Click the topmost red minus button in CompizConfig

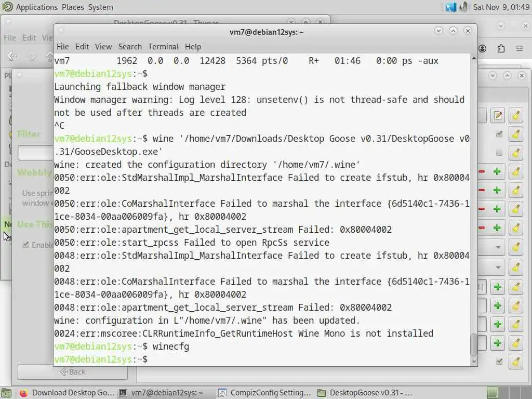(482, 171)
